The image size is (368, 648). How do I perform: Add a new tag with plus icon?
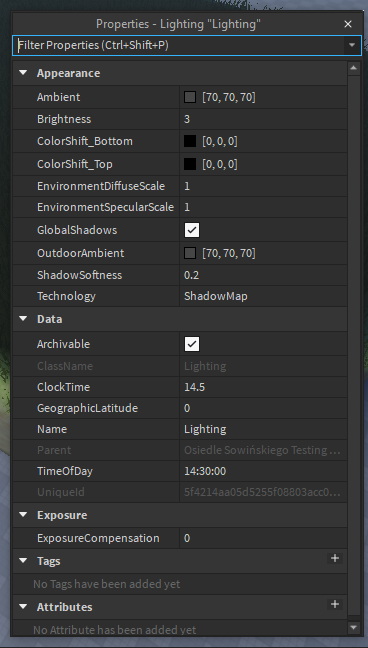(x=335, y=558)
